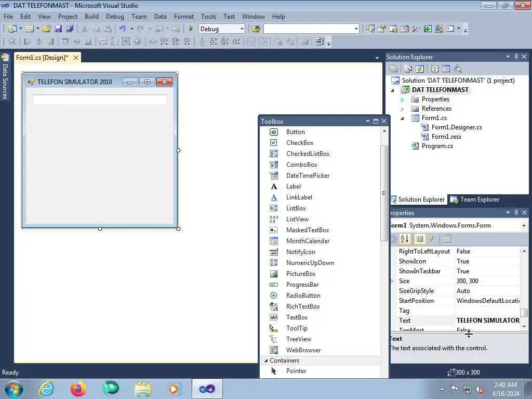Select ProgressBar in the Toolbox

pos(302,285)
